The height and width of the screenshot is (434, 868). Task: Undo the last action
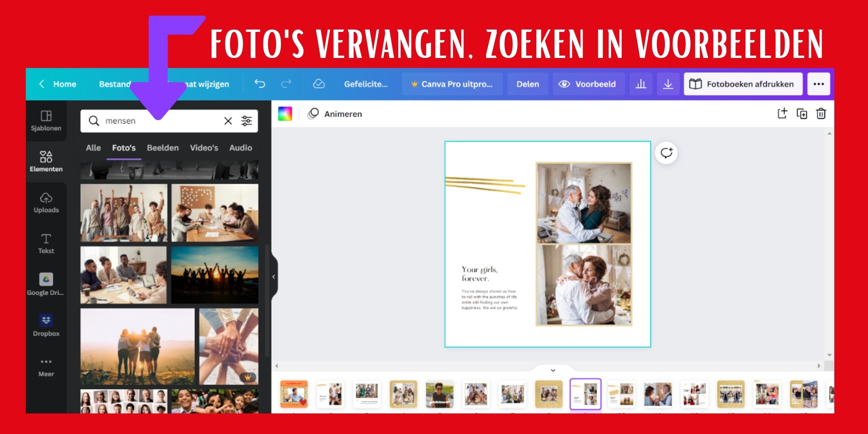click(x=260, y=84)
